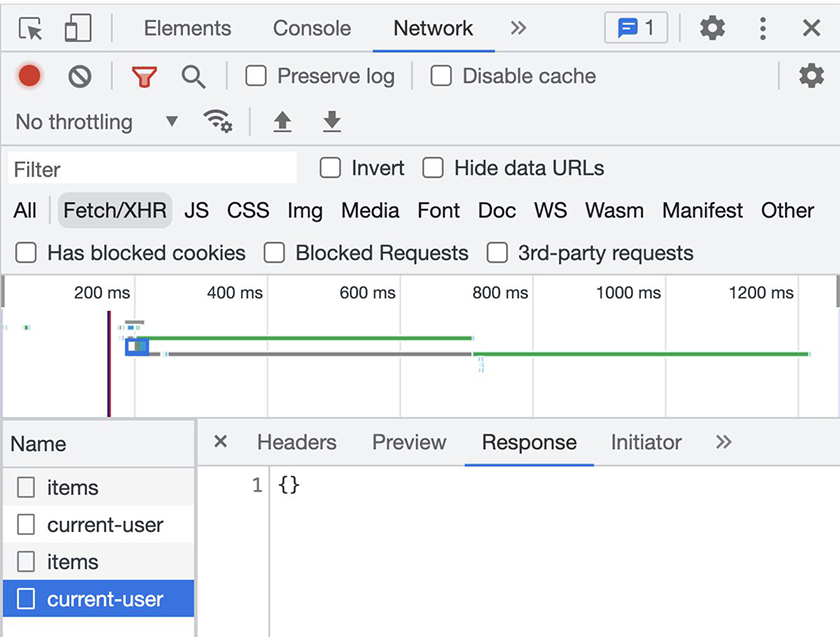The width and height of the screenshot is (840, 637).
Task: Check the Disable cache option
Action: pyautogui.click(x=442, y=76)
